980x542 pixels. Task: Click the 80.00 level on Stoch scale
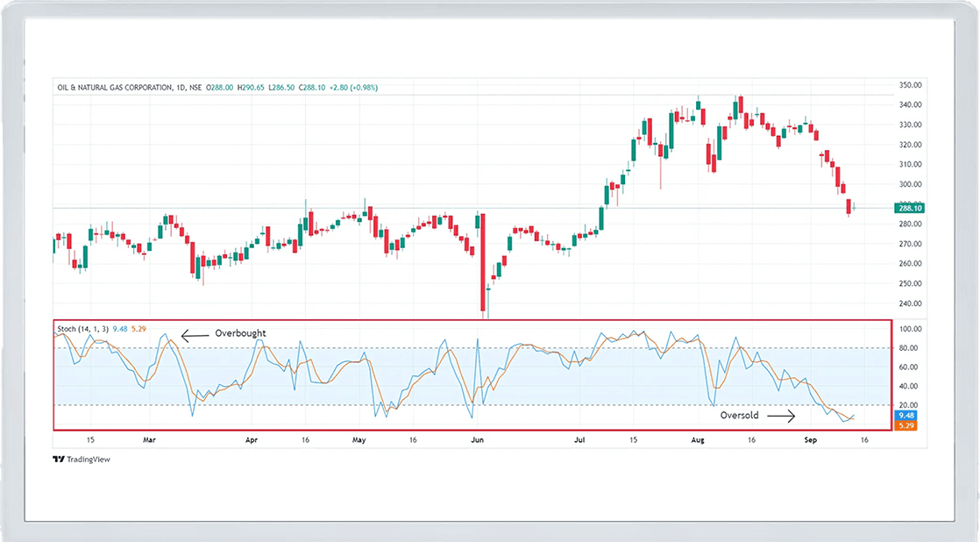(x=907, y=348)
